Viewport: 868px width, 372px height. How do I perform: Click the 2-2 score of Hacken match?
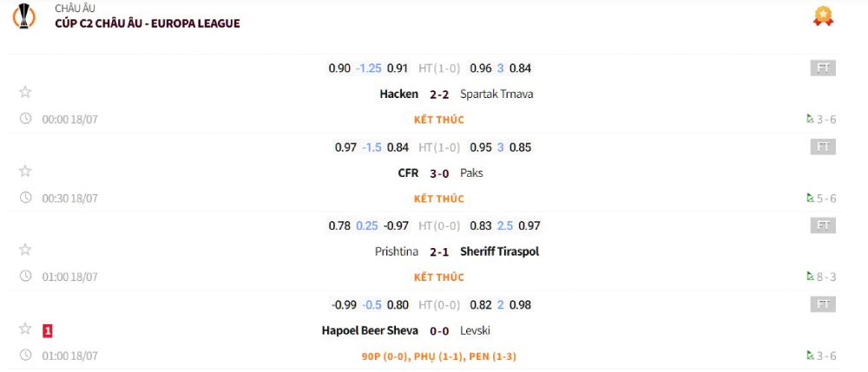pos(439,94)
